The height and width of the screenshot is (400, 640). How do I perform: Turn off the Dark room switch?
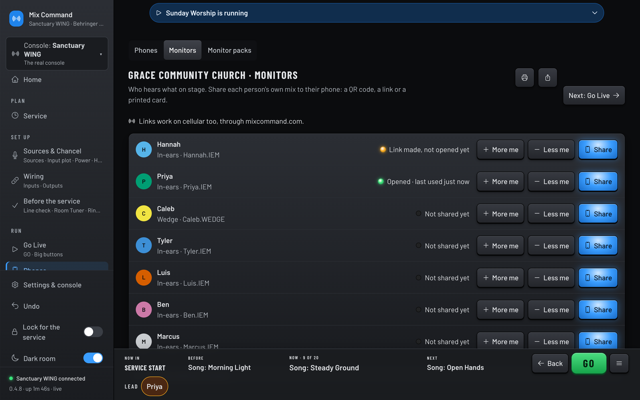[x=93, y=358]
